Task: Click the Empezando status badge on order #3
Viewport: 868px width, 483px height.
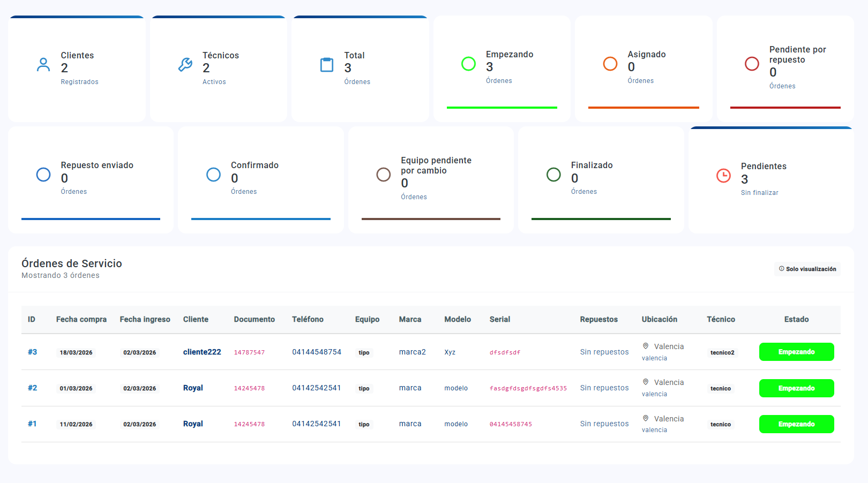Action: click(x=797, y=352)
